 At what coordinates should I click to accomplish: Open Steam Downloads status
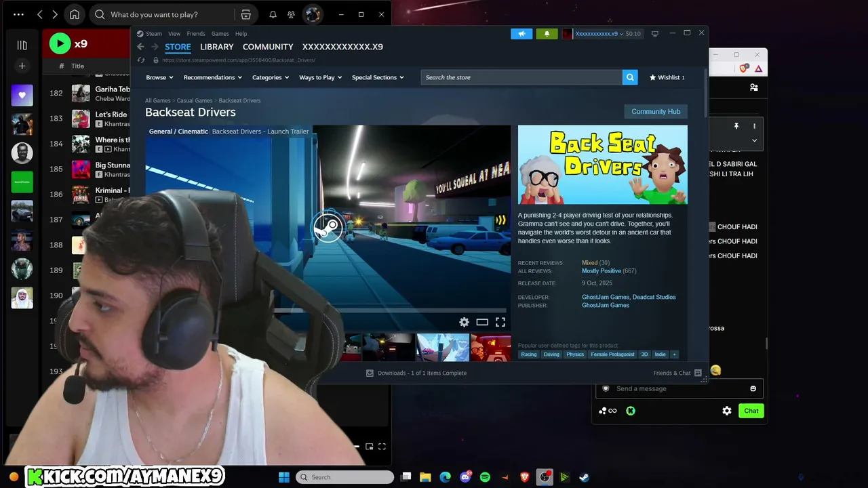(416, 373)
